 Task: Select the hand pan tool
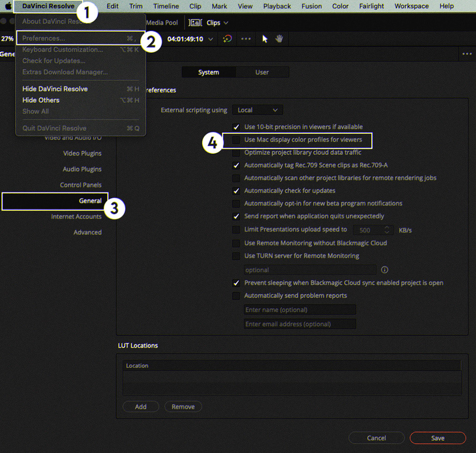coord(279,39)
